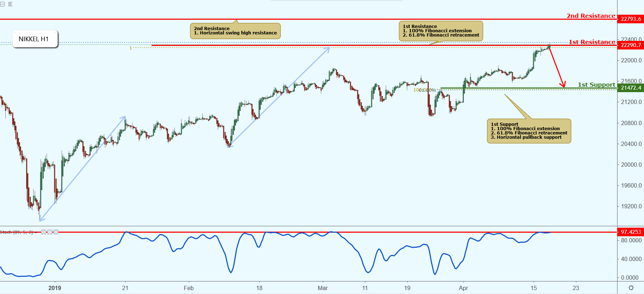The width and height of the screenshot is (644, 294).
Task: Collapse the chart legend with minus box icon
Action: [x=3, y=4]
